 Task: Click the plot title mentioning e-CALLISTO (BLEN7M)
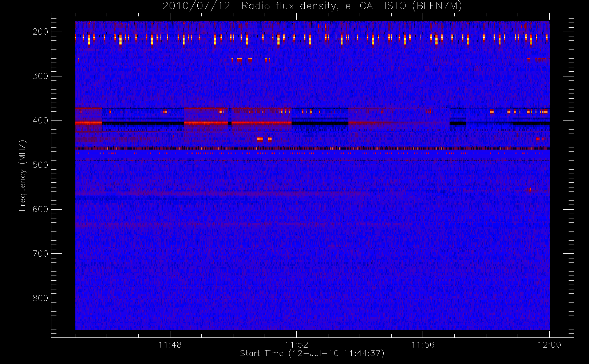[x=312, y=6]
